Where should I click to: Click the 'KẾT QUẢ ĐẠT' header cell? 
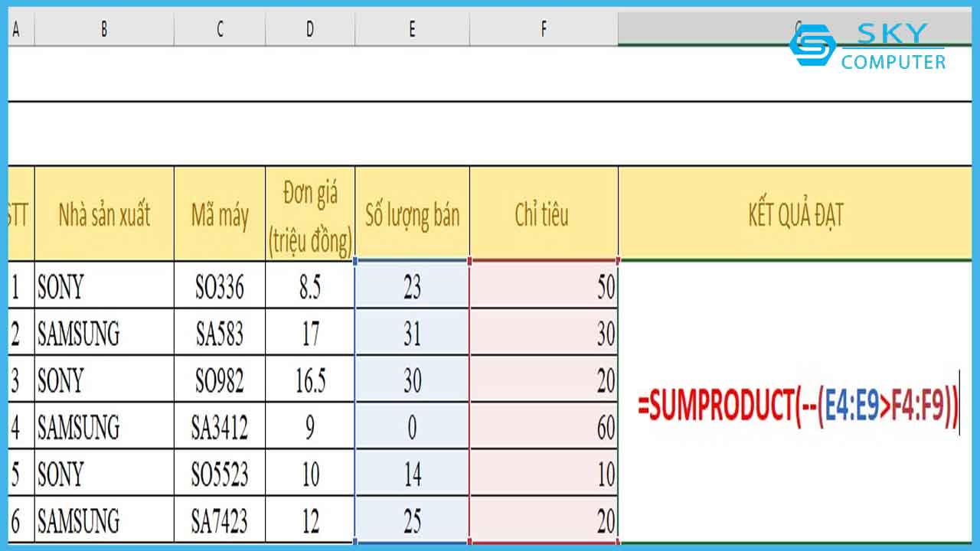[795, 214]
